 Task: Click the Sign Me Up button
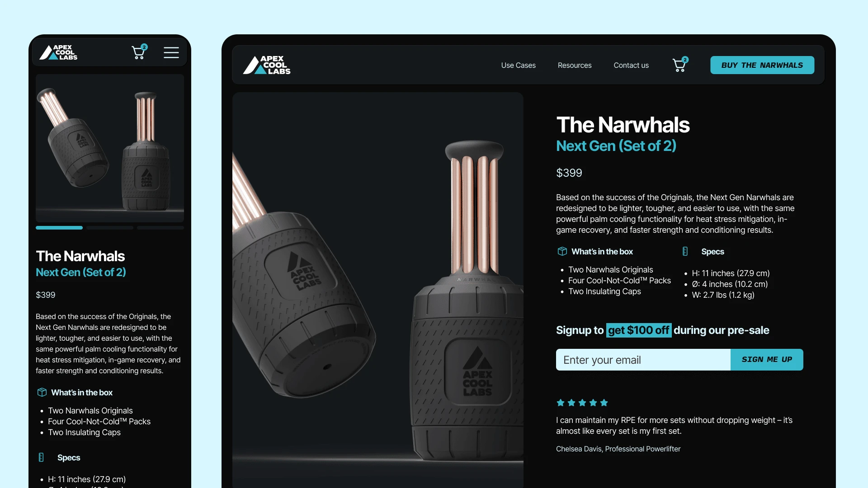pos(767,360)
